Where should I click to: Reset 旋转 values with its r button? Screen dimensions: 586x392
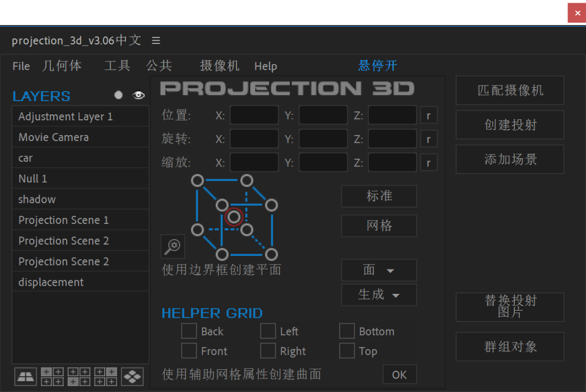(429, 139)
